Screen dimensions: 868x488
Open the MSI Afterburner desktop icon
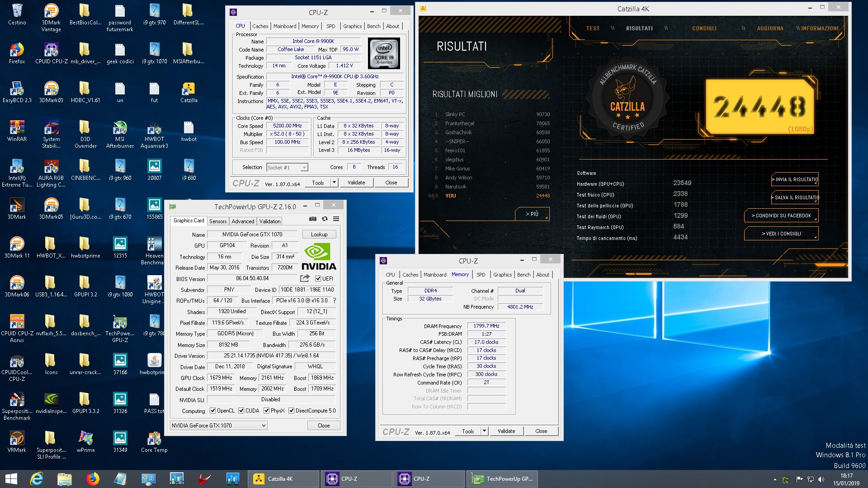point(120,135)
